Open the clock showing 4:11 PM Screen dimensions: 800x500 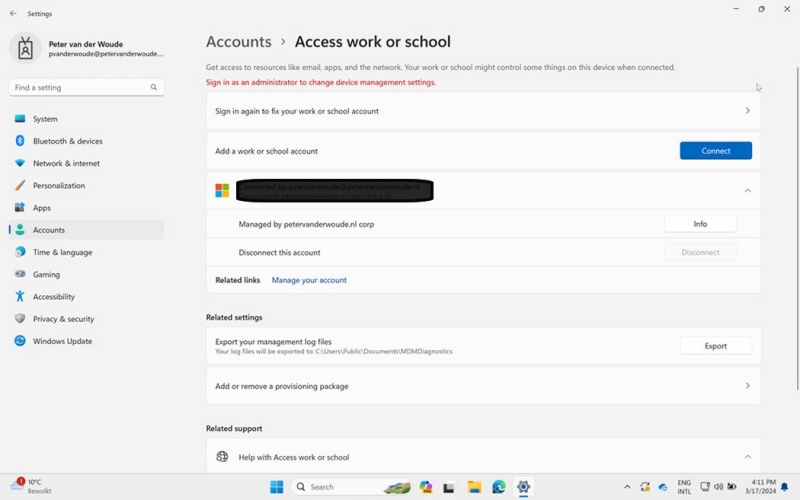[x=763, y=487]
